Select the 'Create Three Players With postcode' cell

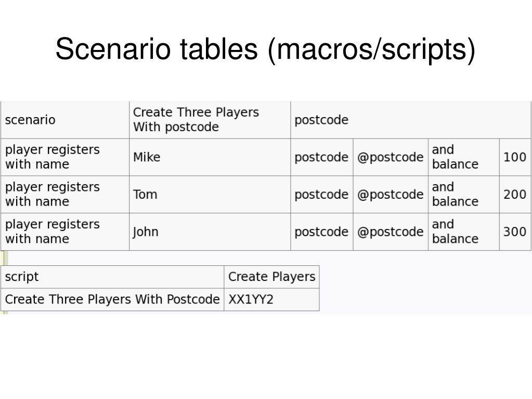click(x=210, y=120)
